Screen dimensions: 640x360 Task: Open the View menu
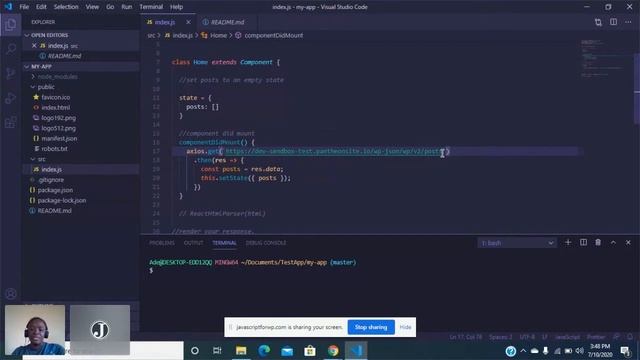[92, 7]
